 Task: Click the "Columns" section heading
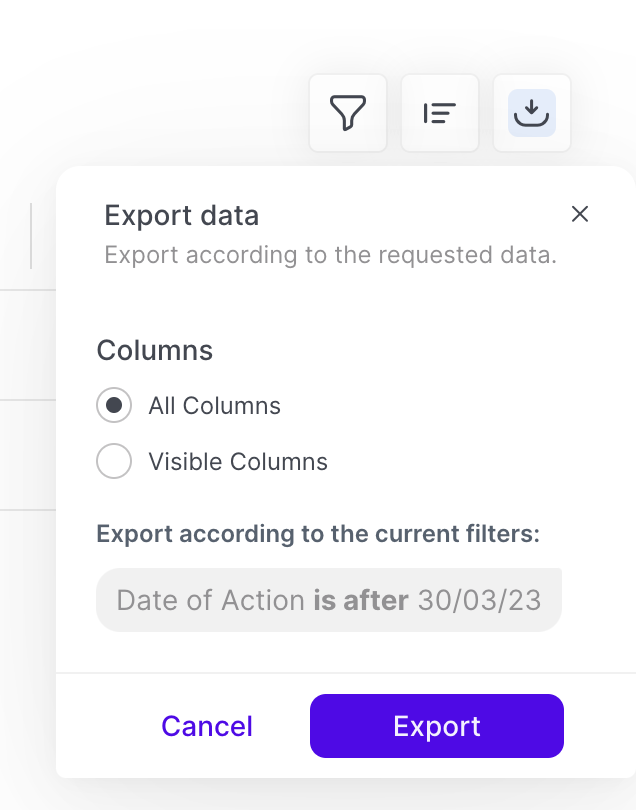coord(155,351)
